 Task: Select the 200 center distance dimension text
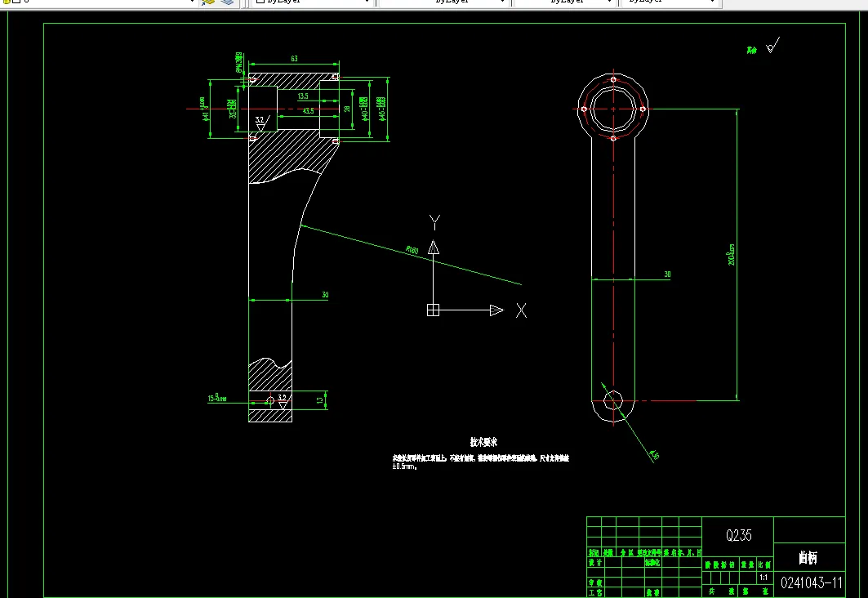click(732, 255)
